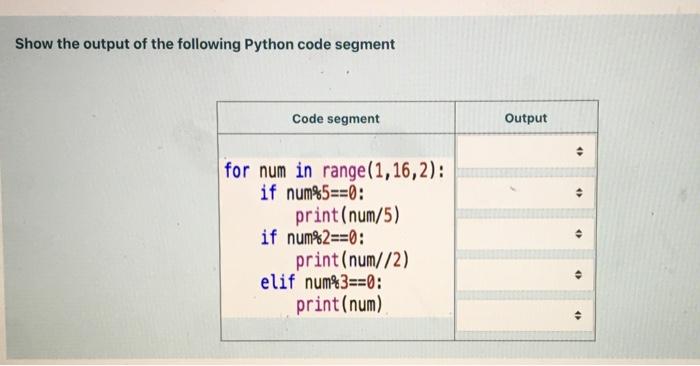Click the 'print(num/5)' code line
Viewport: 700px width, 366px height.
coord(347,216)
